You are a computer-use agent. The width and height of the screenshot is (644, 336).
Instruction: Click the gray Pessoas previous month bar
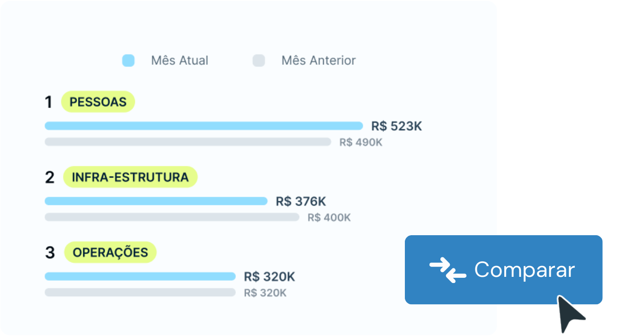(x=188, y=142)
